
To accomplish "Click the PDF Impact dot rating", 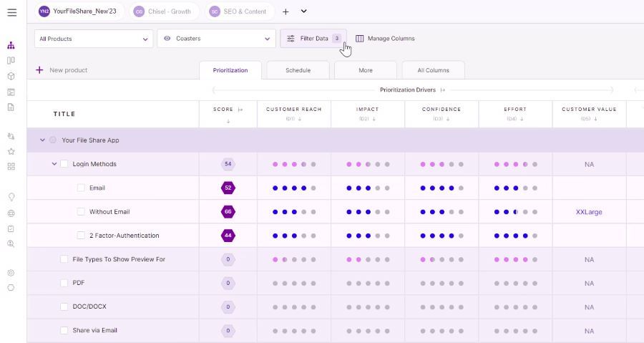I will coord(368,284).
